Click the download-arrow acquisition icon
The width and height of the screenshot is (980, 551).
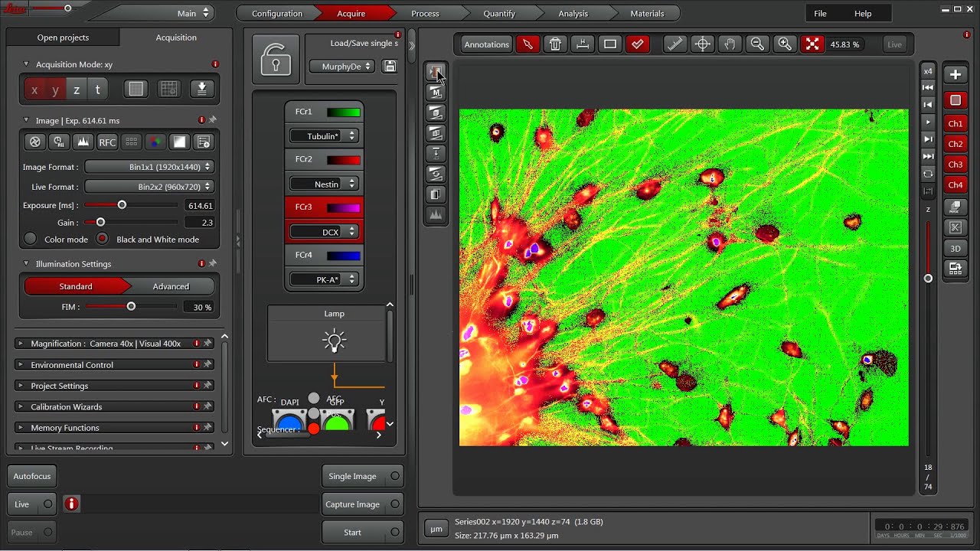(x=202, y=89)
